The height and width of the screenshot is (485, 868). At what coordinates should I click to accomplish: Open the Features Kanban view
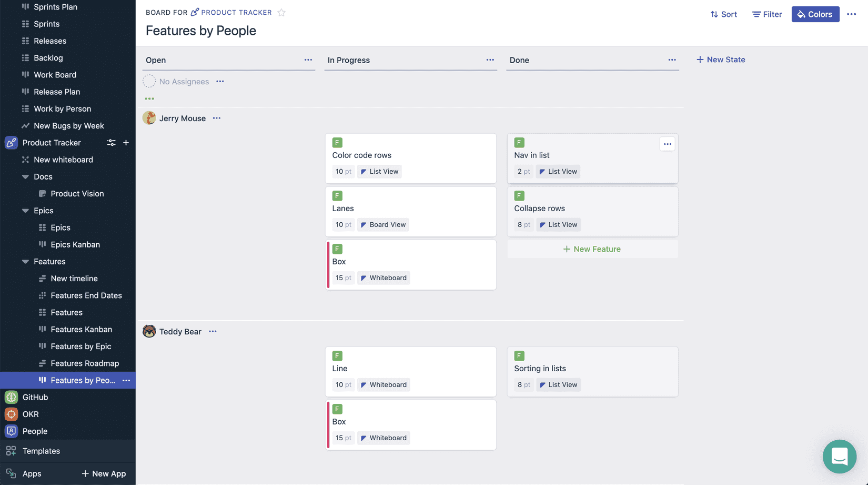coord(81,329)
